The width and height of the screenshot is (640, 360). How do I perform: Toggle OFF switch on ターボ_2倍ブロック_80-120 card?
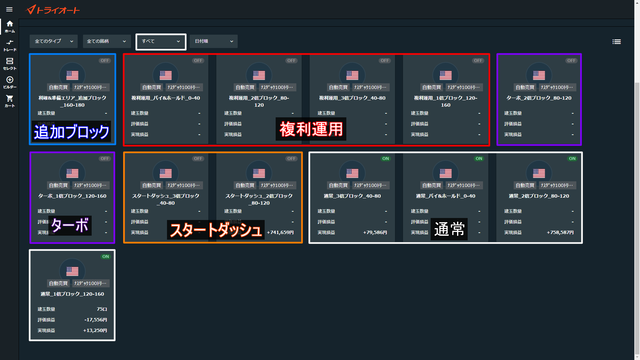pyautogui.click(x=571, y=60)
